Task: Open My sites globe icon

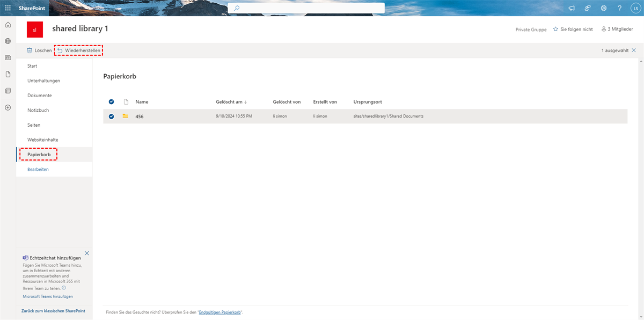Action: click(x=8, y=41)
